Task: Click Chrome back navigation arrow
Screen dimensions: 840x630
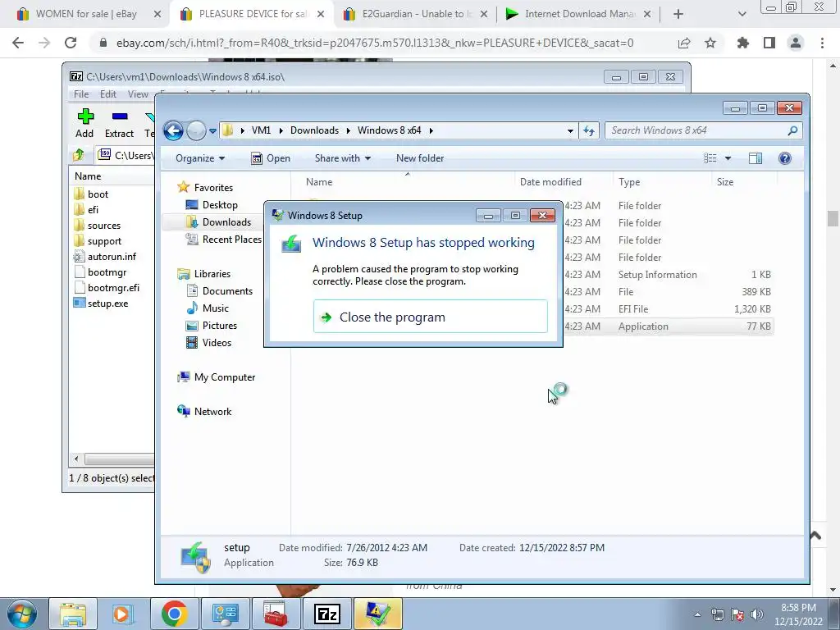Action: [x=18, y=43]
